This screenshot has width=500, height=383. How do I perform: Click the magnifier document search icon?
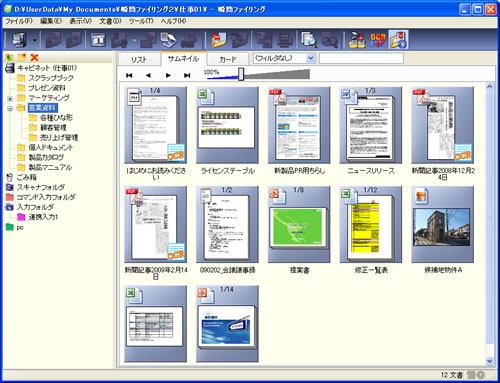pos(309,40)
